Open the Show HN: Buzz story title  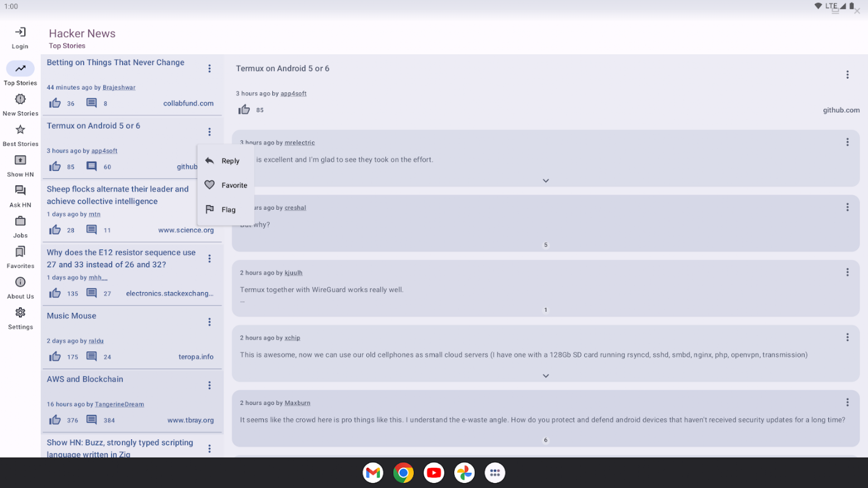coord(120,448)
